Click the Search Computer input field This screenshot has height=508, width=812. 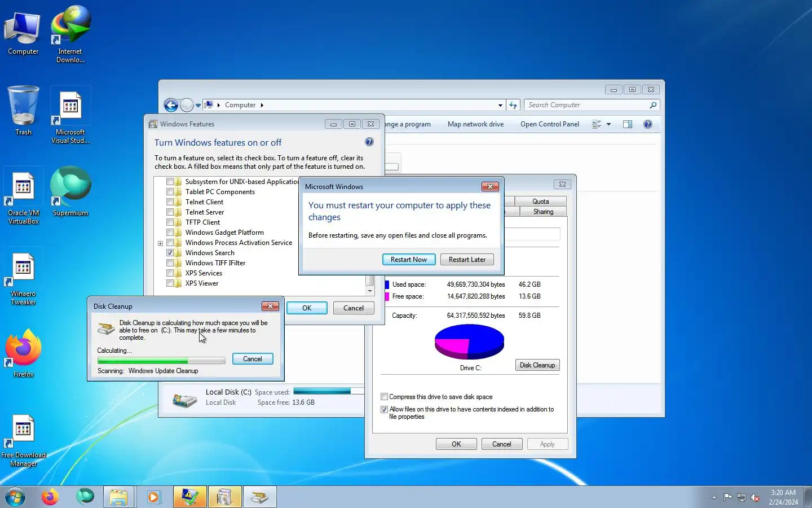pyautogui.click(x=586, y=105)
